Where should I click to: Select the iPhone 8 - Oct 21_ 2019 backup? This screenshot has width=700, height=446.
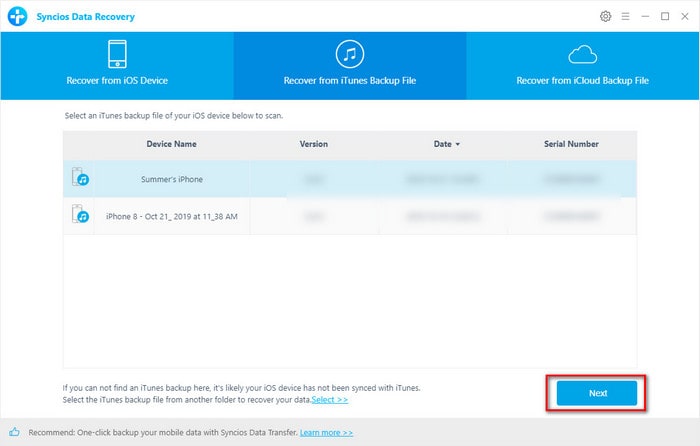coord(350,216)
